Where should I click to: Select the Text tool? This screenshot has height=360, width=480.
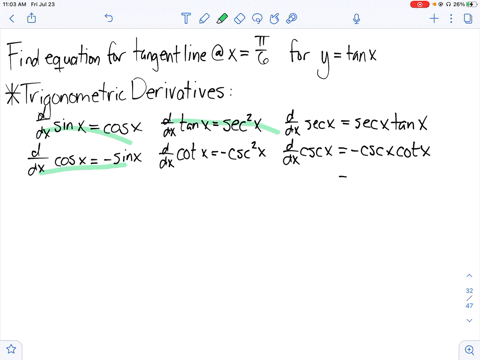pos(186,18)
